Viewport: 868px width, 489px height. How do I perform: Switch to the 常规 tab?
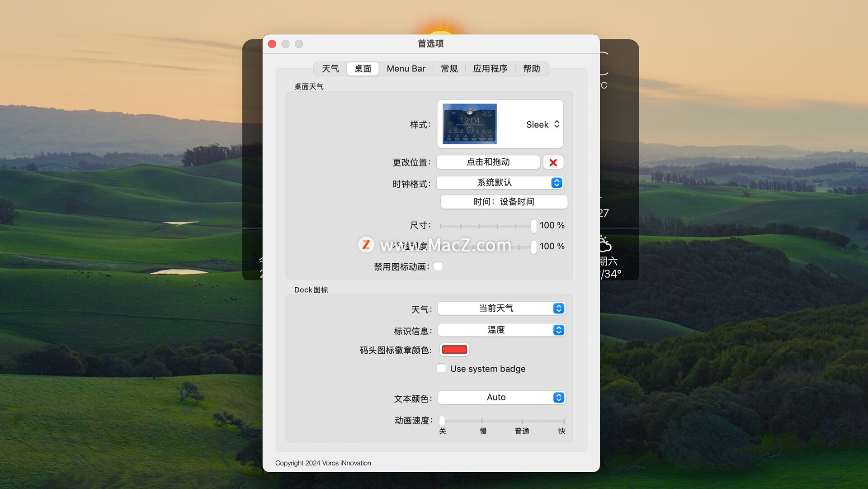[x=449, y=69]
